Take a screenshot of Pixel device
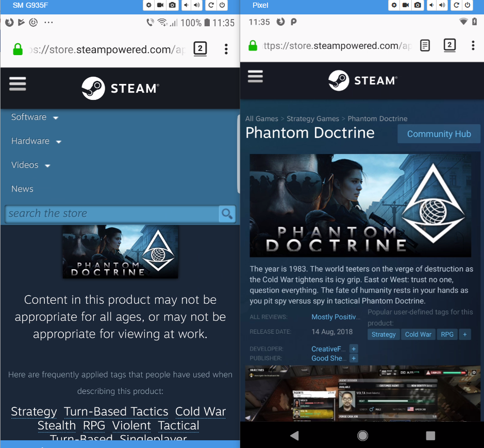The width and height of the screenshot is (484, 448). [418, 5]
